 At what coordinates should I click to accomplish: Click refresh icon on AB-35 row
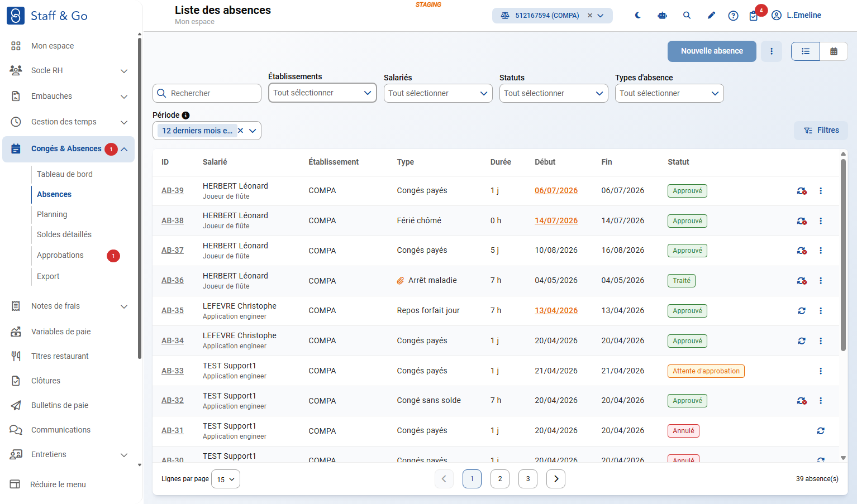click(x=802, y=311)
